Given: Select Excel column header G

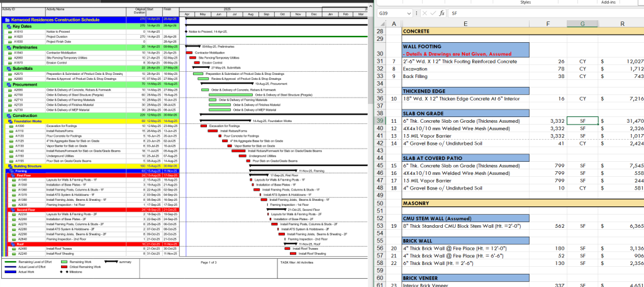Looking at the screenshot, I should (x=582, y=25).
